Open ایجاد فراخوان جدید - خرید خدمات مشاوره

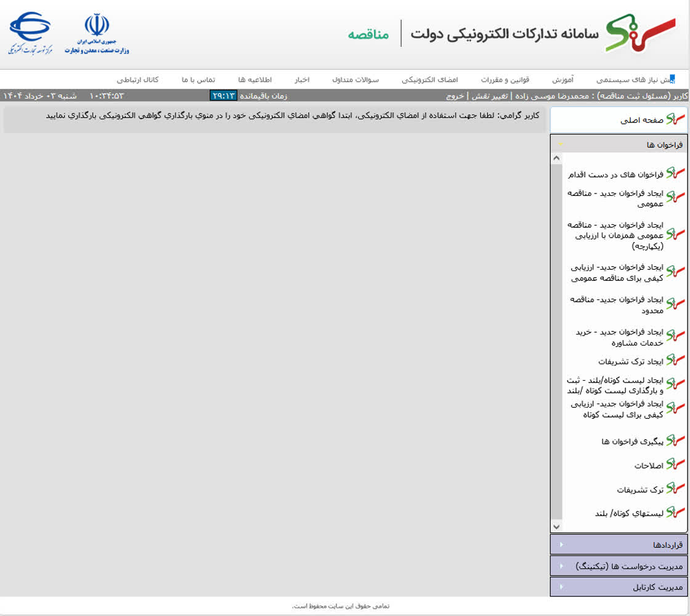[x=620, y=337]
